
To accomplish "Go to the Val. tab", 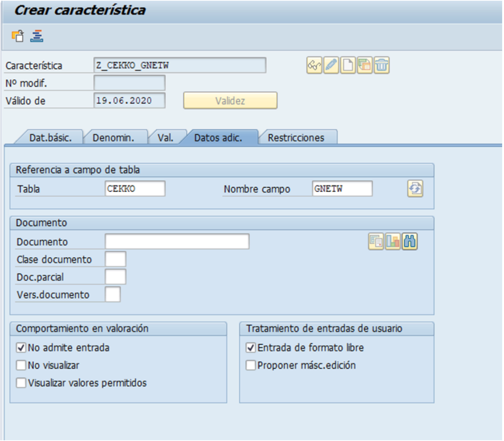I will [165, 138].
